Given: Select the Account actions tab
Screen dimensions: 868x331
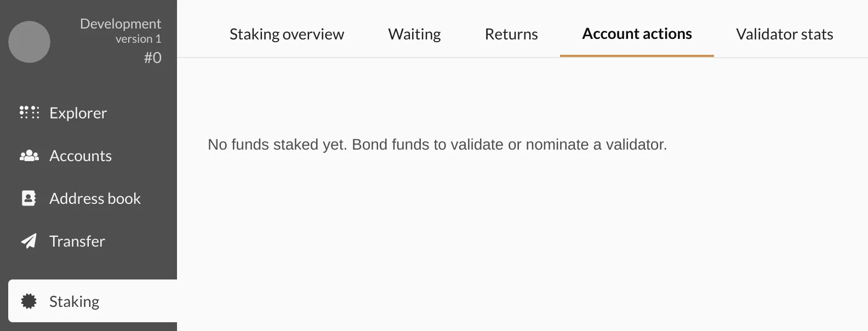Looking at the screenshot, I should pos(637,34).
